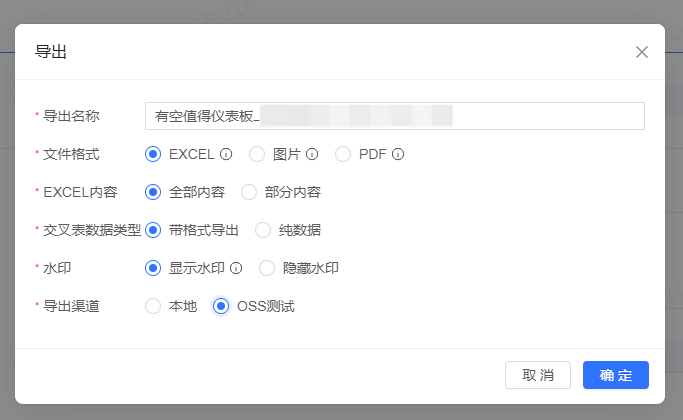This screenshot has height=420, width=683.
Task: Choose 图片 file format option
Action: [257, 154]
